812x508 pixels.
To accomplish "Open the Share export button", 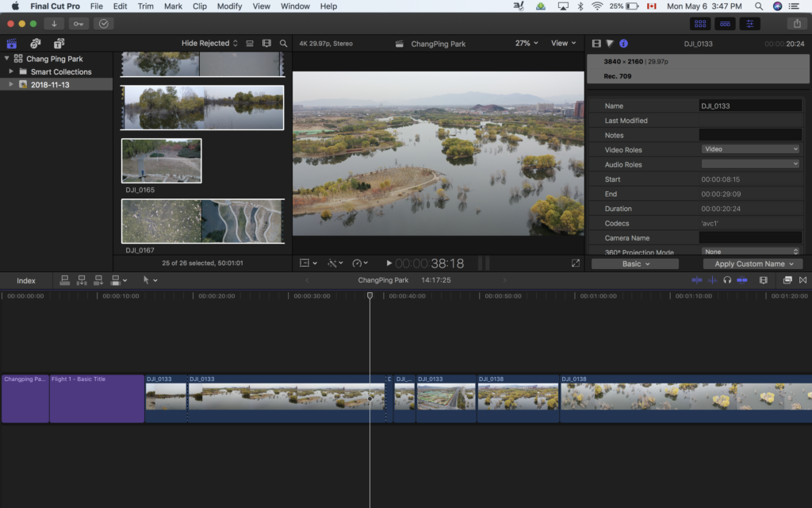I will pos(796,24).
